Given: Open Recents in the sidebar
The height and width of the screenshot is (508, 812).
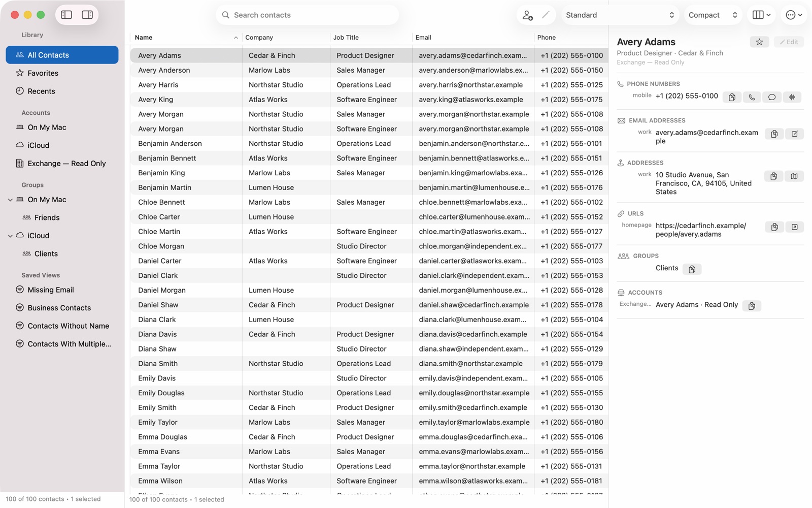Looking at the screenshot, I should [x=62, y=91].
